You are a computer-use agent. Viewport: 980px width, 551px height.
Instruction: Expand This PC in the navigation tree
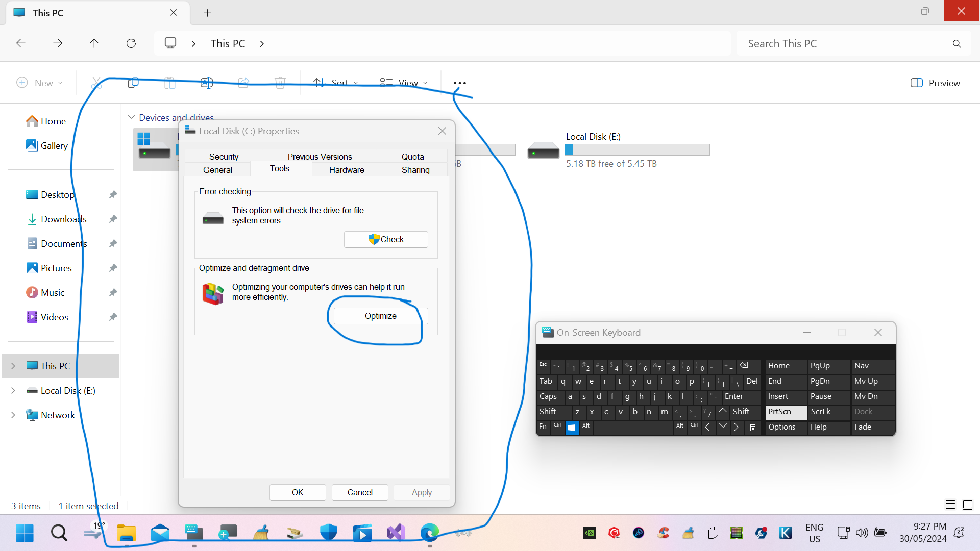[x=13, y=366]
